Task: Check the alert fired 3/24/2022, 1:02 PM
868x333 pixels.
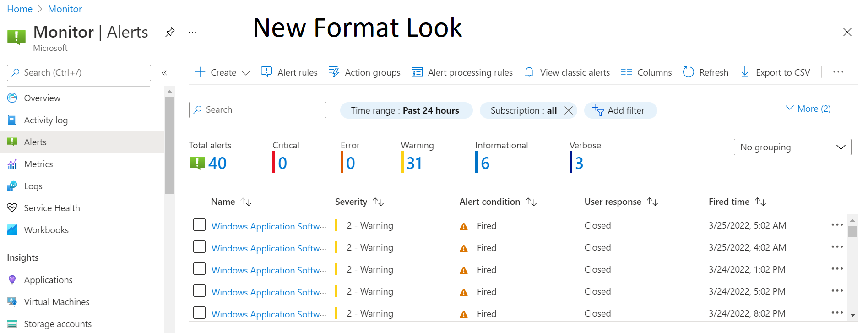Action: 199,269
